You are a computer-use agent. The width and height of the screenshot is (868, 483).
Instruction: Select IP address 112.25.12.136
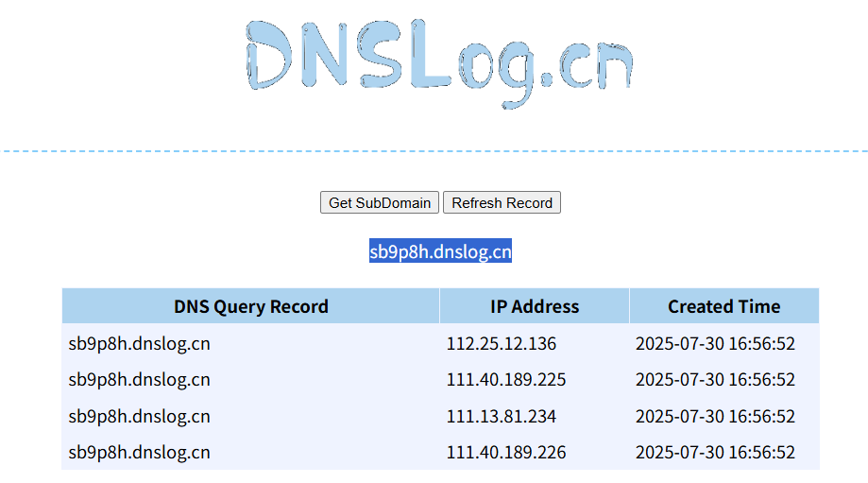tap(501, 343)
